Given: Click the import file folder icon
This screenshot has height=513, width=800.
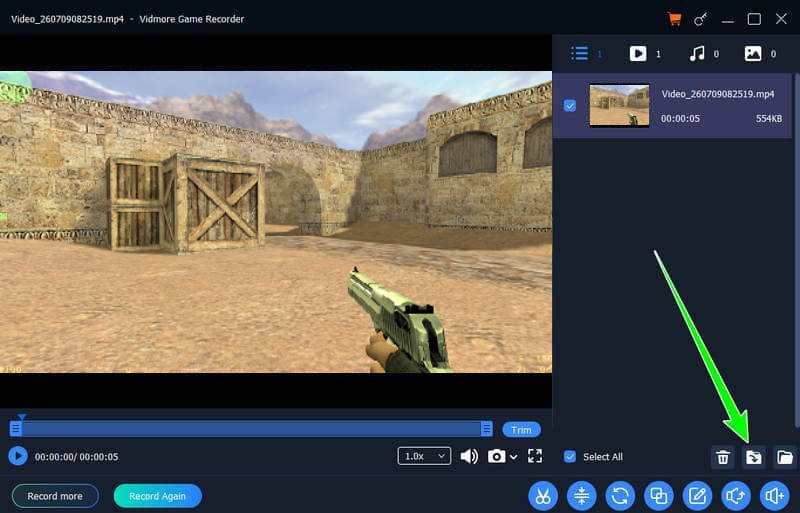Looking at the screenshot, I should [x=754, y=457].
